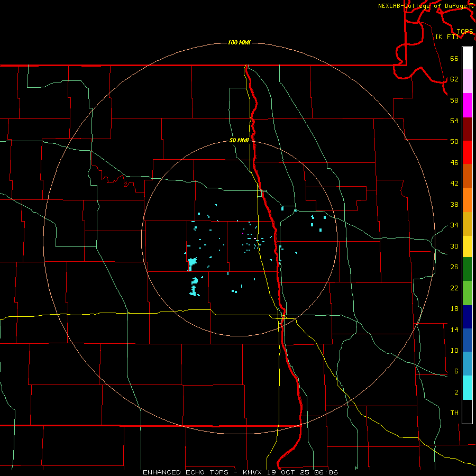Click the legend value '46'

click(x=454, y=163)
